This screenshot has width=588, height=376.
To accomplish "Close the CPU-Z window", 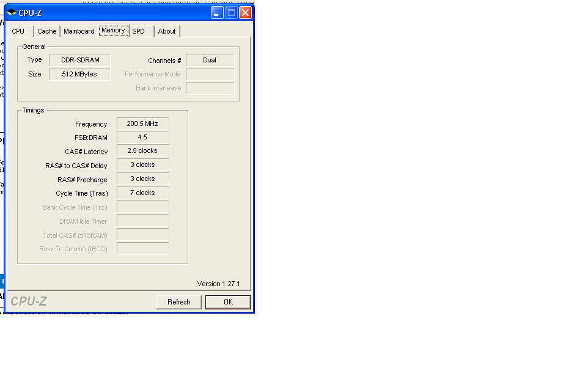I will [x=245, y=13].
